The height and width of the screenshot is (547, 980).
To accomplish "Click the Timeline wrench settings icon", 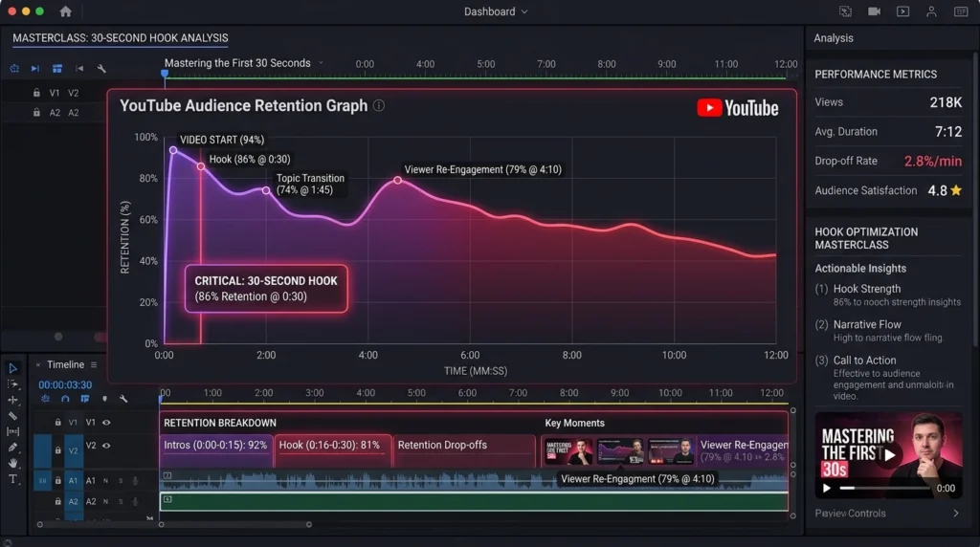I will pyautogui.click(x=123, y=399).
